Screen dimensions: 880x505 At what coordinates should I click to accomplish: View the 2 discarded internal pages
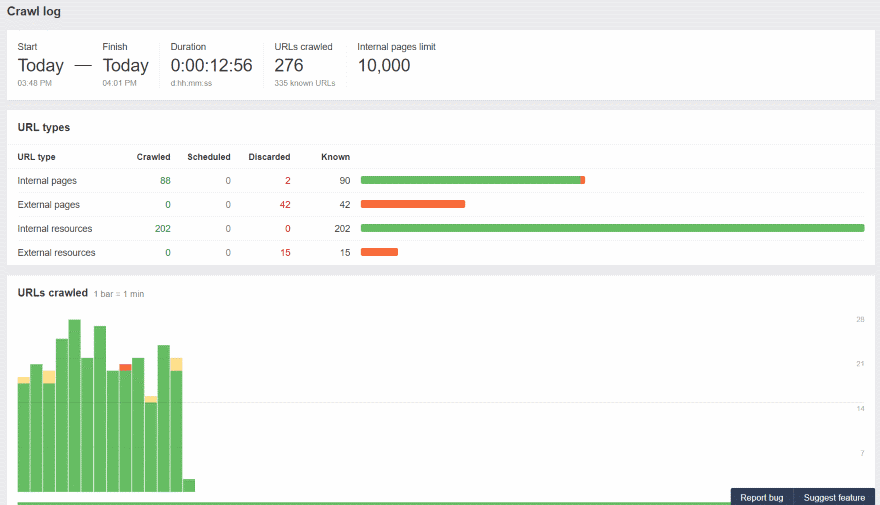(287, 181)
